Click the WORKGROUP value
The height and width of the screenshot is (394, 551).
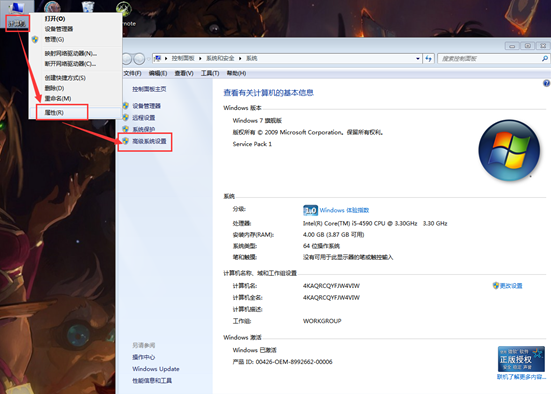tap(322, 321)
